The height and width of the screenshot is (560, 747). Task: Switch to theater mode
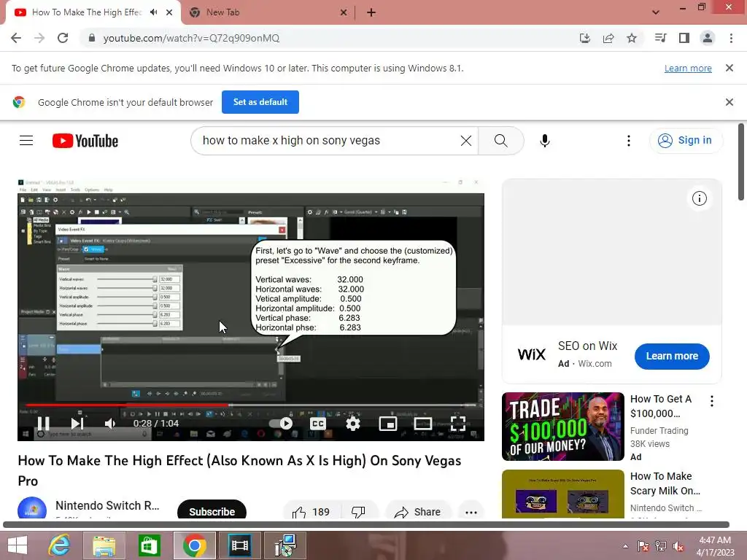423,424
